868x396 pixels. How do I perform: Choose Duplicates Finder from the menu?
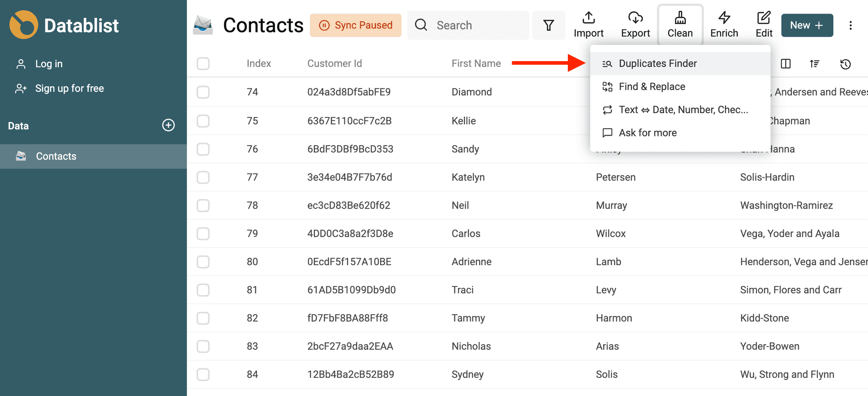[658, 63]
